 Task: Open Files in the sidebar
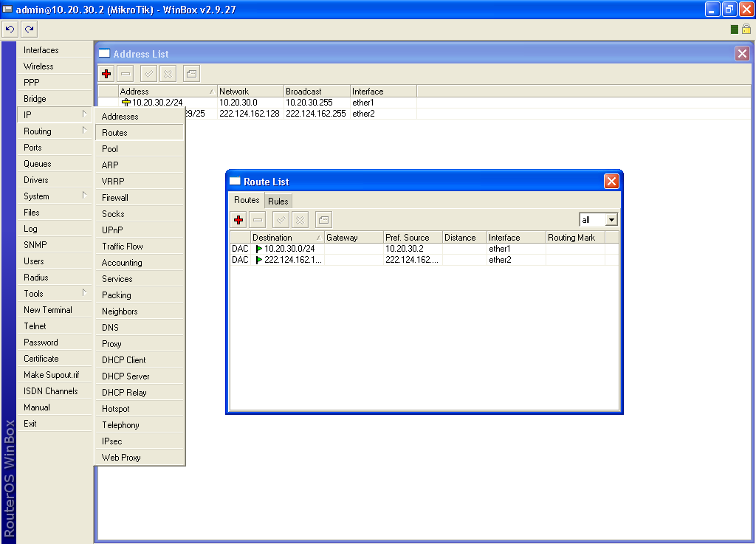tap(54, 213)
